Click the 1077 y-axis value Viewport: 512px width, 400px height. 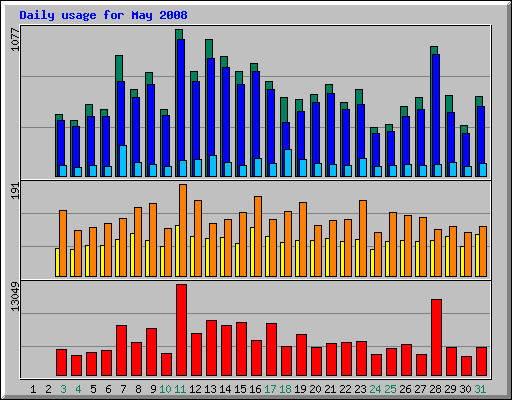click(x=15, y=40)
